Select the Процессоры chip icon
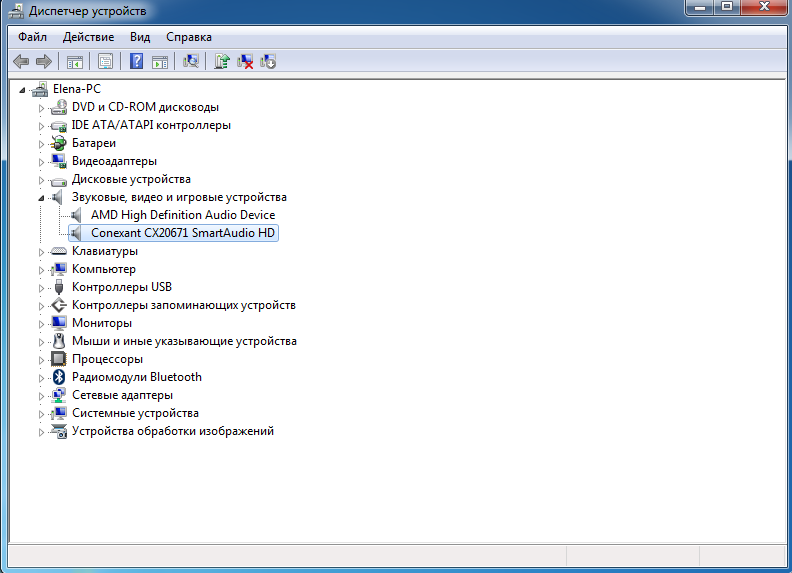The image size is (792, 573). [59, 359]
